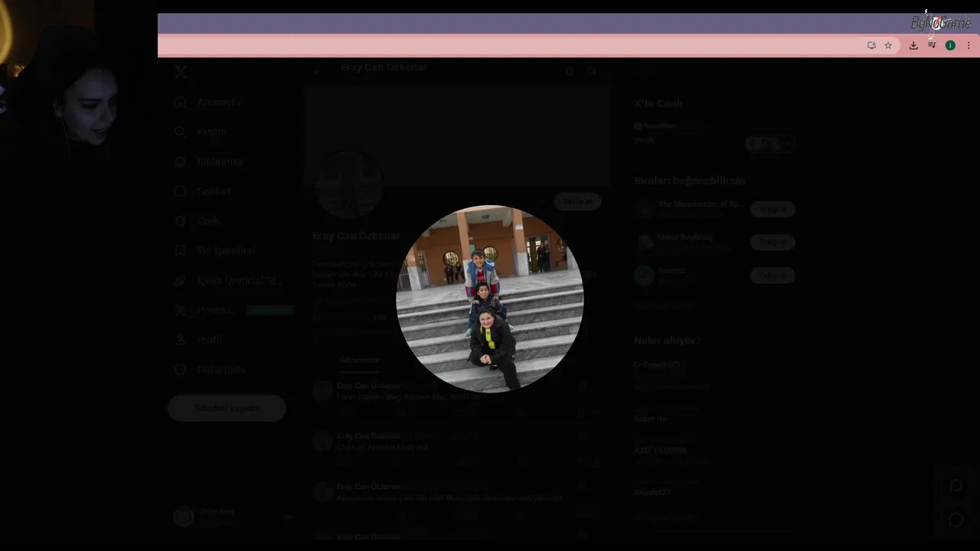Click the Neler oluyor? heading

click(668, 340)
